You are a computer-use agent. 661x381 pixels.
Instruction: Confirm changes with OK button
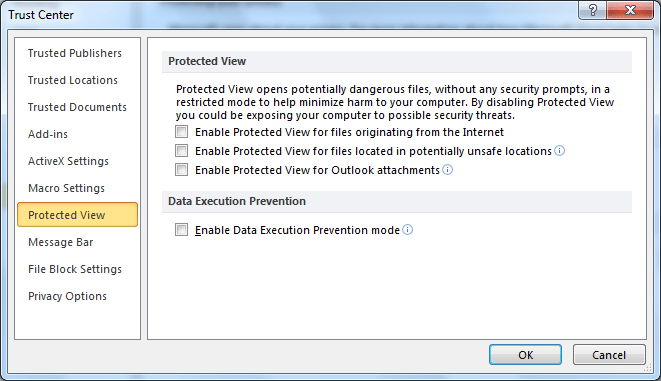(525, 354)
